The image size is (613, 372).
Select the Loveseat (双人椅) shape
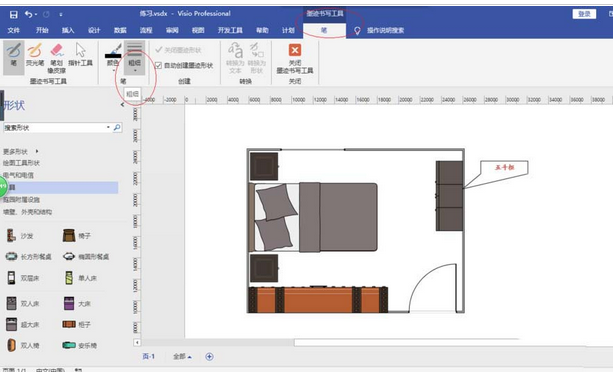[23, 345]
